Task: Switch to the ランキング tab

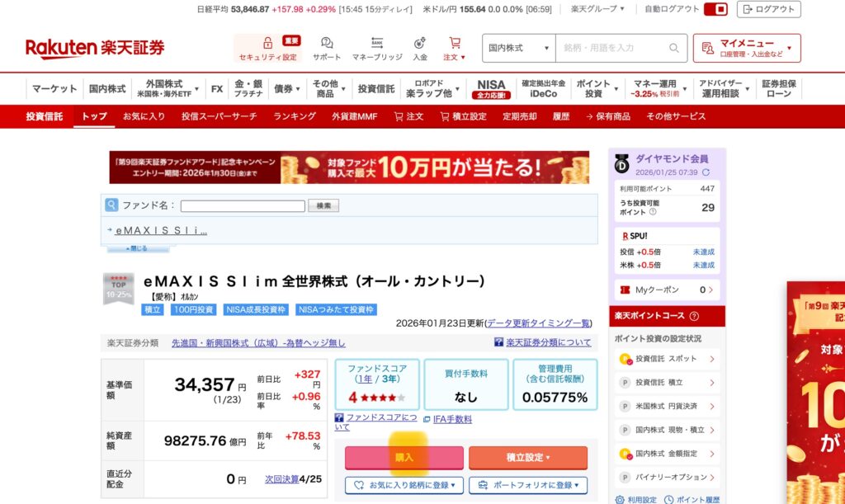Action: coord(295,116)
